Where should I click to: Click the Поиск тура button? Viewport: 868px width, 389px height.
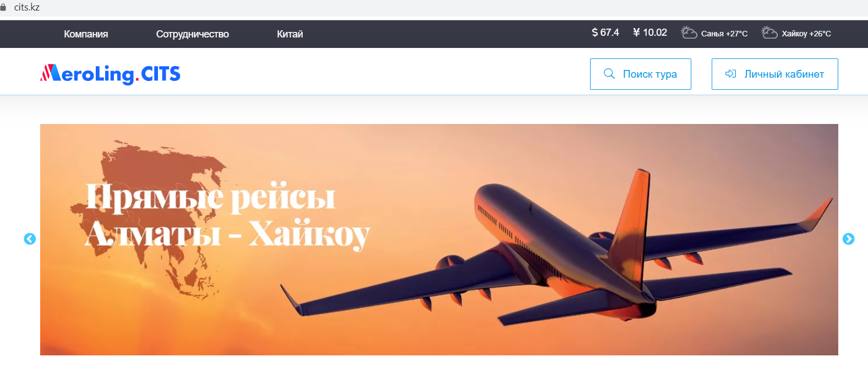point(641,74)
